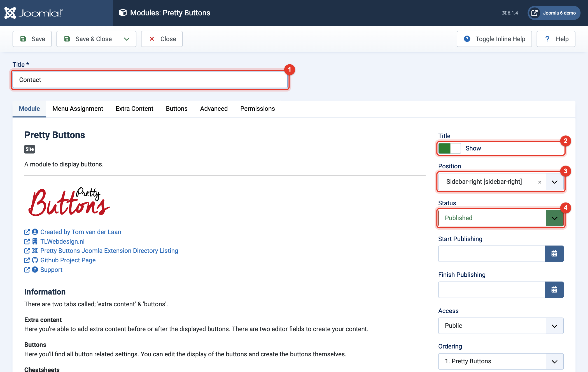Screen dimensions: 588x372
Task: Save the module with Save button
Action: 32,39
